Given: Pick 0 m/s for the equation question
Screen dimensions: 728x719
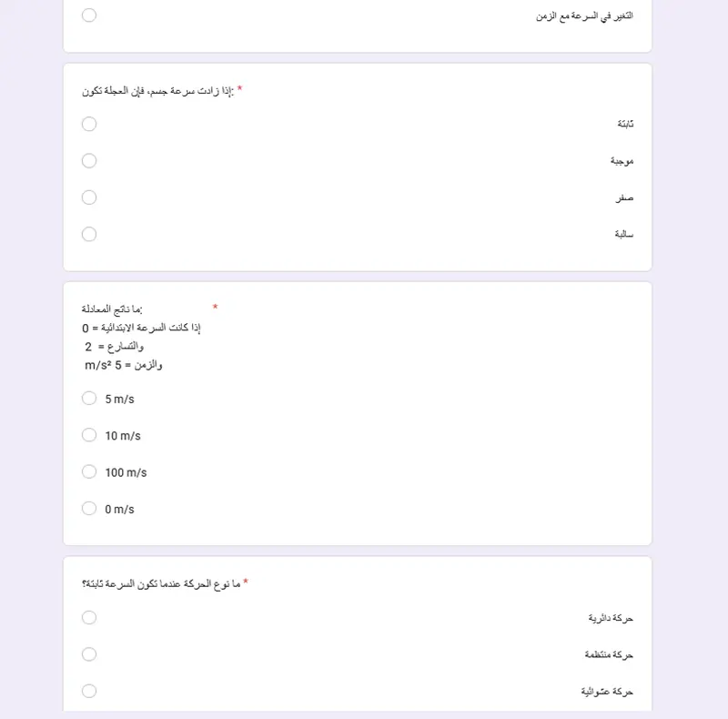Looking at the screenshot, I should [89, 508].
